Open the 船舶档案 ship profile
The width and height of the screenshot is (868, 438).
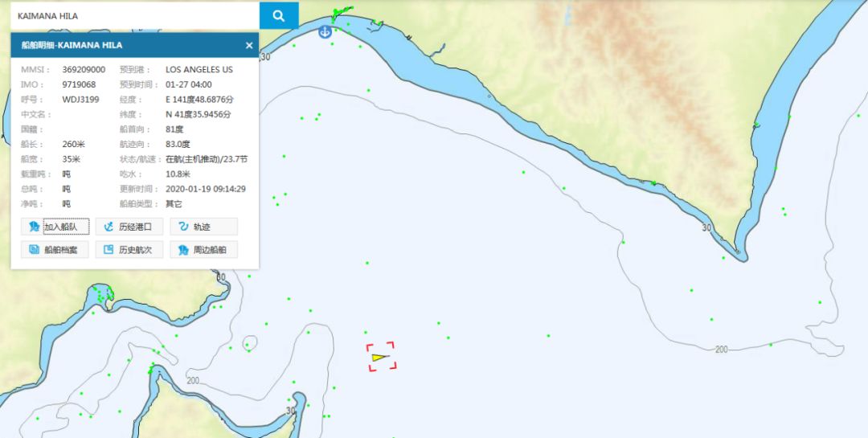55,250
